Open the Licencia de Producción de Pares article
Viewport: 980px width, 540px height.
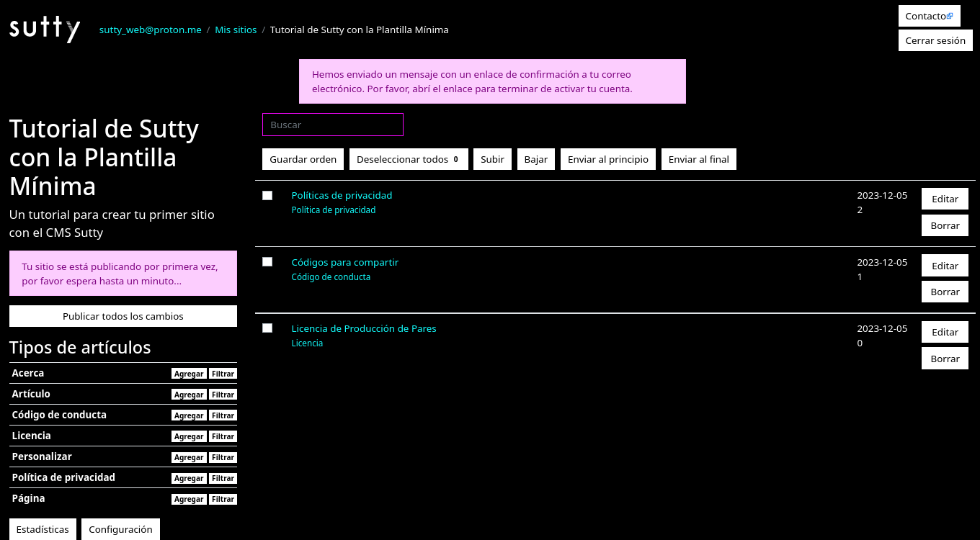[x=363, y=328]
